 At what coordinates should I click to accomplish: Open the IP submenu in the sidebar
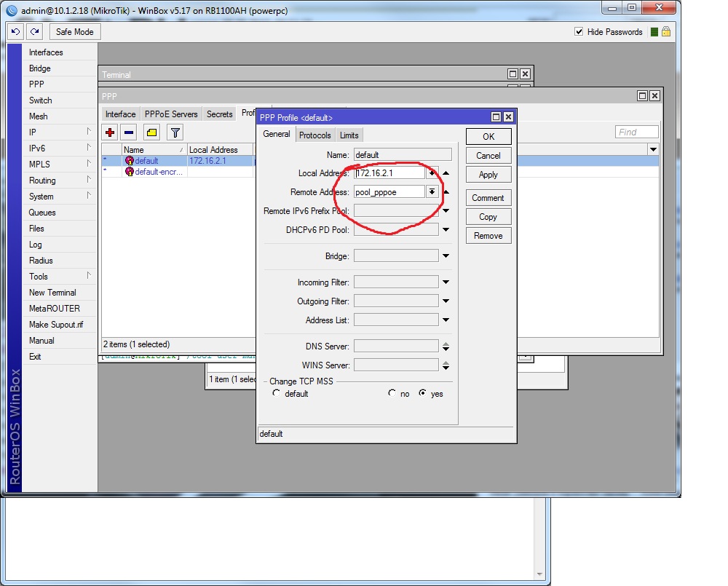pyautogui.click(x=60, y=132)
